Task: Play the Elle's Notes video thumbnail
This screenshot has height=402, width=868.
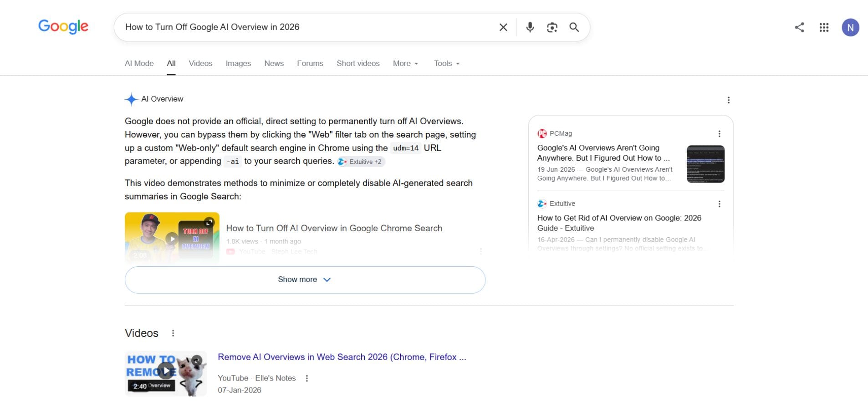Action: tap(166, 372)
